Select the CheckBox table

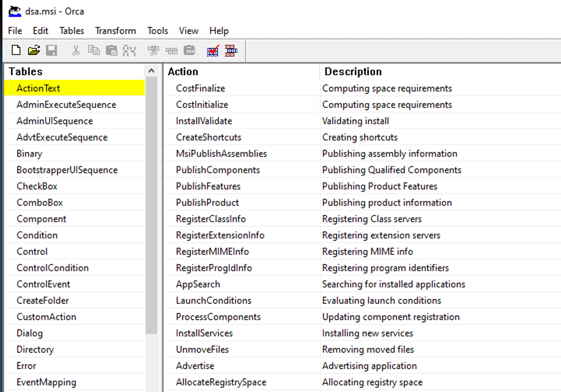(x=75, y=186)
